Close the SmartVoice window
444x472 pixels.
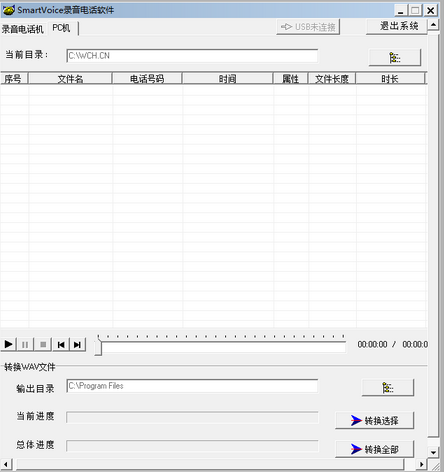click(x=430, y=10)
